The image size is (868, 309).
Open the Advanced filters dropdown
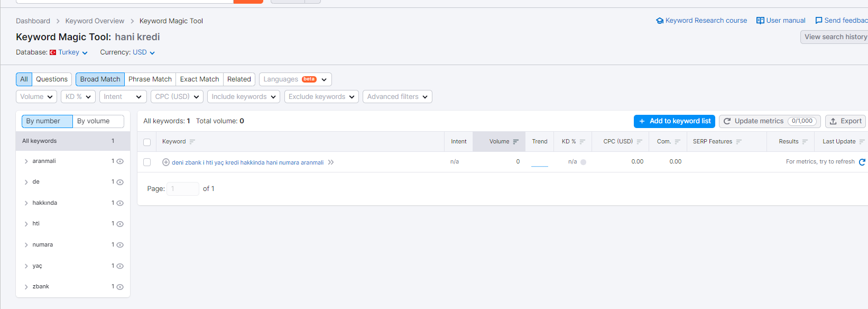click(398, 97)
